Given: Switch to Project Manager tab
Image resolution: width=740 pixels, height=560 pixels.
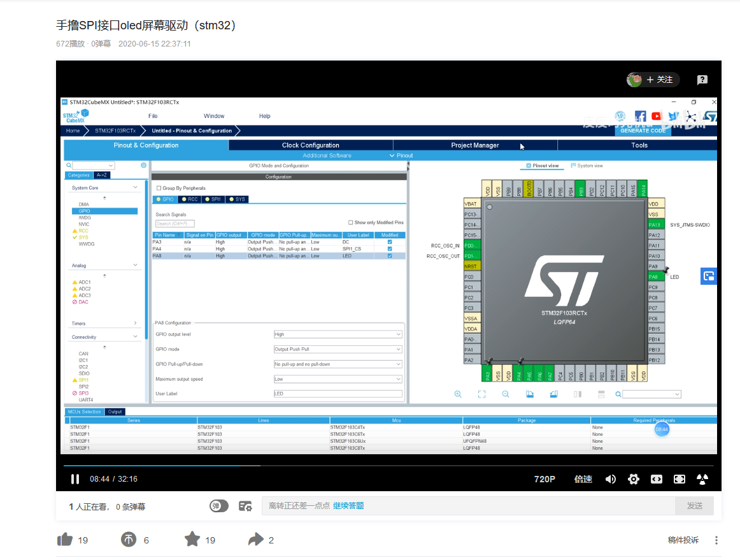Looking at the screenshot, I should 475,145.
